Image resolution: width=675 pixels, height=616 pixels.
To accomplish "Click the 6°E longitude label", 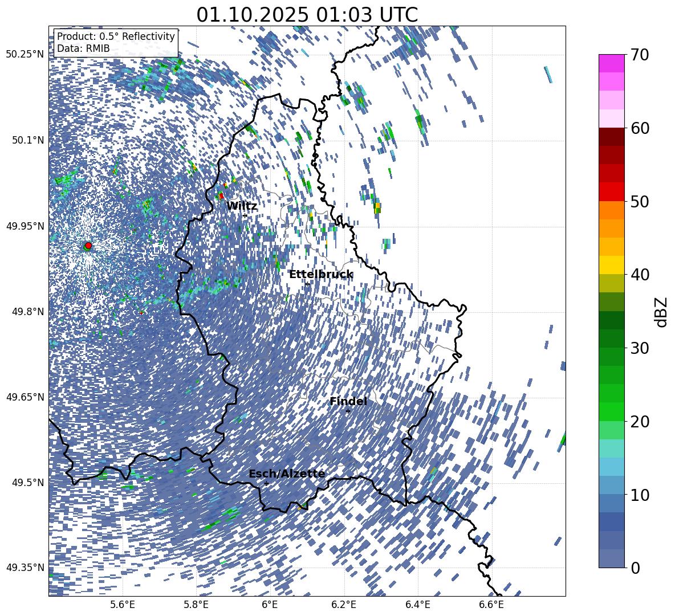I will coord(270,605).
